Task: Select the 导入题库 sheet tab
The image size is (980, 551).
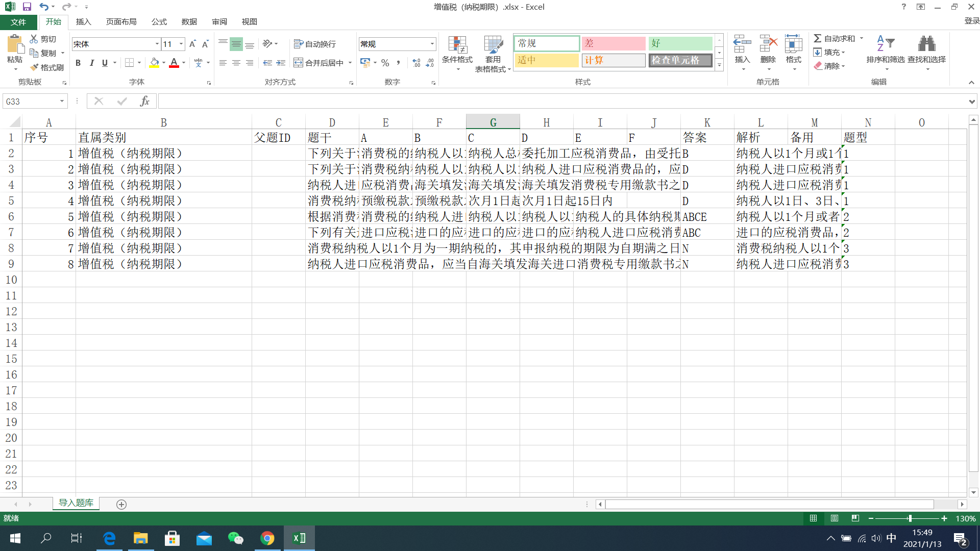Action: (76, 503)
